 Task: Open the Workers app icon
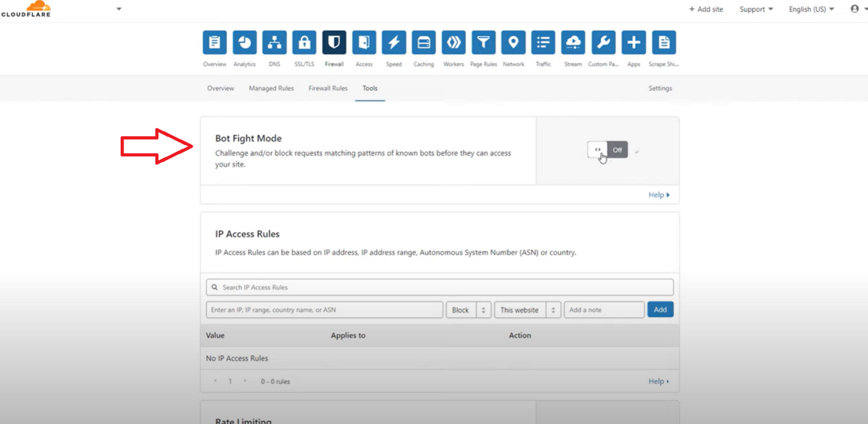click(453, 42)
